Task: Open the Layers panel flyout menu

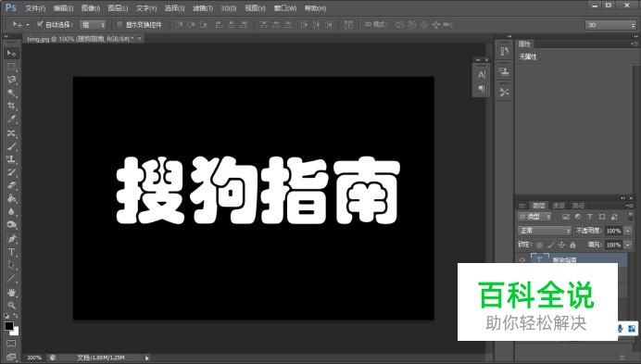Action: [x=631, y=206]
